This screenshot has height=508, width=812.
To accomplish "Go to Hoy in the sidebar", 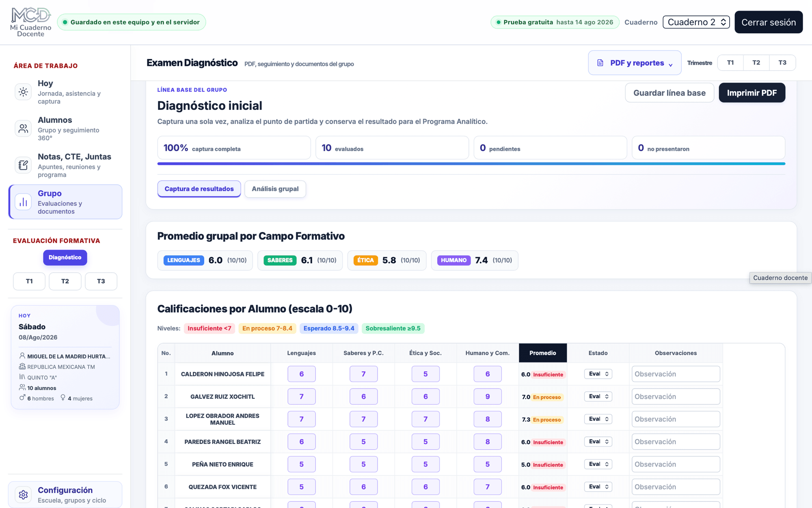I will coord(65,92).
